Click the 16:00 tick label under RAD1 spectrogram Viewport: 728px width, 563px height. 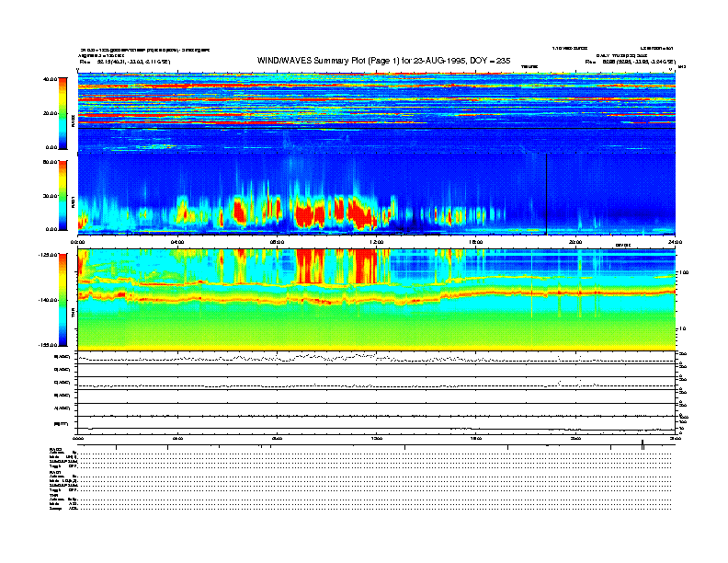(476, 242)
